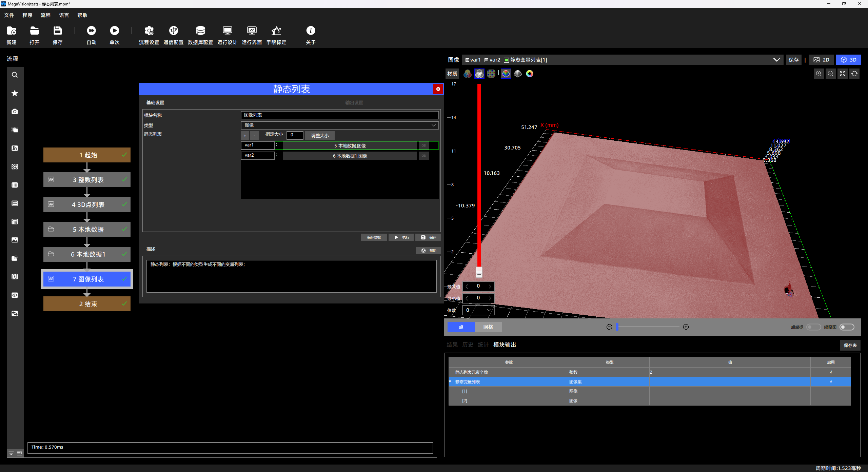
Task: Click the zoom-out magnifier in 3D view
Action: (x=831, y=74)
